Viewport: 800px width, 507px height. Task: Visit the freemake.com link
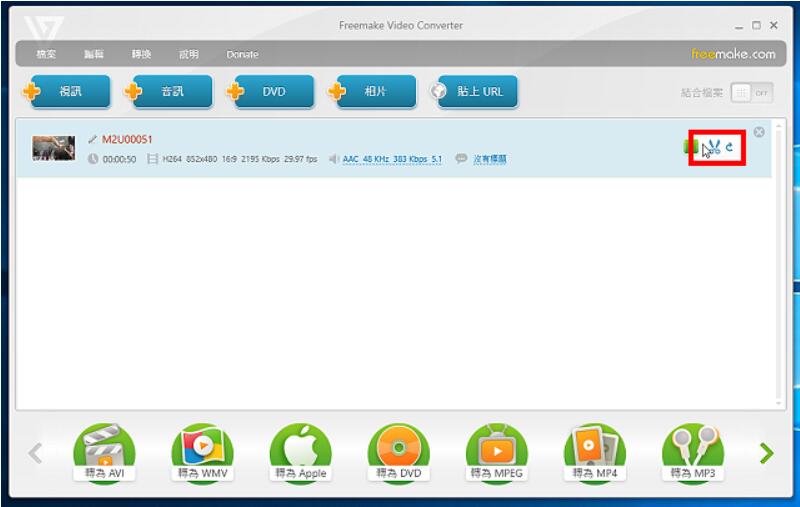pyautogui.click(x=733, y=54)
